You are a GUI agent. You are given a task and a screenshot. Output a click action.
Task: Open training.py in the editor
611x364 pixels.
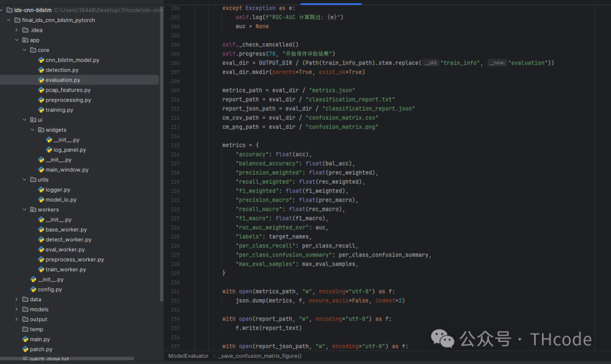tap(59, 110)
